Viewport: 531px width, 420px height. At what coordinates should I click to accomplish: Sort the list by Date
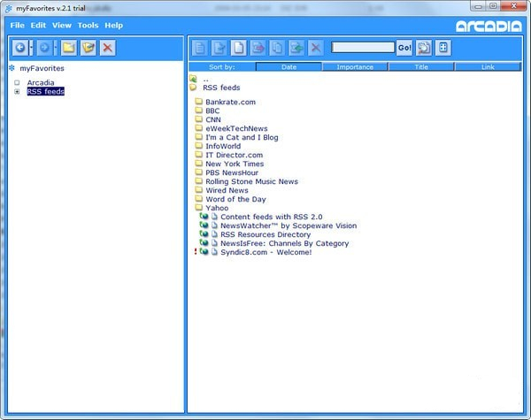pos(289,66)
